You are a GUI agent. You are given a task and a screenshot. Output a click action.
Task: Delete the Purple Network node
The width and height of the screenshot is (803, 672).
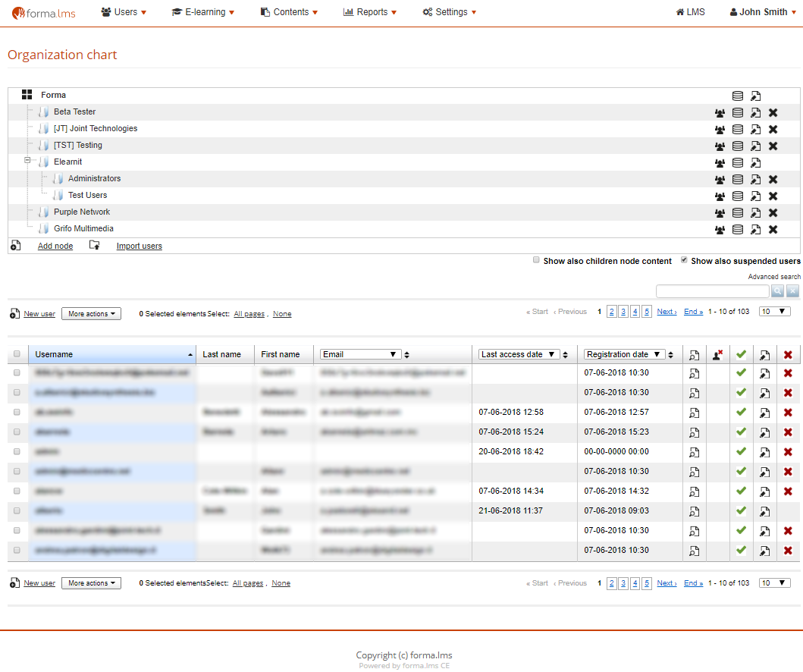773,212
